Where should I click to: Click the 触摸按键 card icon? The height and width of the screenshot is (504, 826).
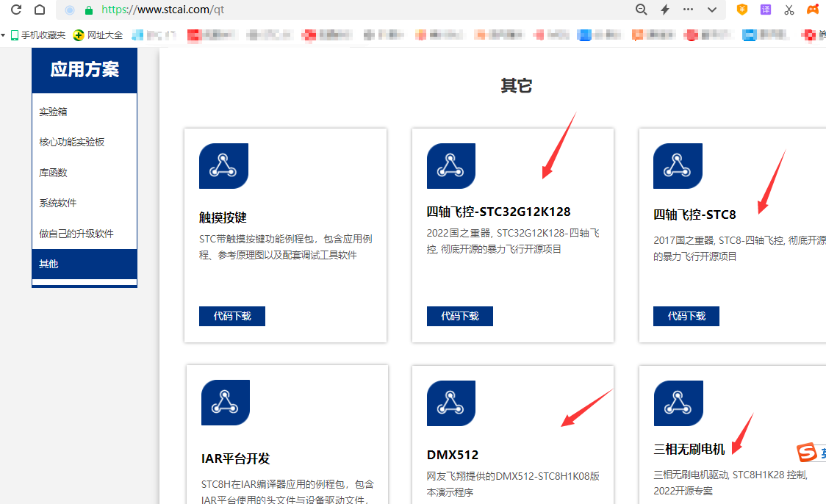pos(223,166)
